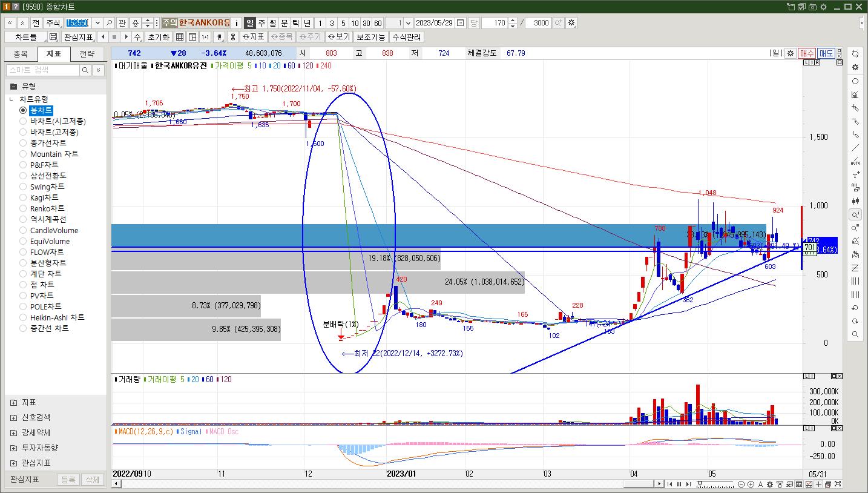Screen dimensions: 868x493
Task: Click the price info gear beside [일]
Action: click(790, 53)
